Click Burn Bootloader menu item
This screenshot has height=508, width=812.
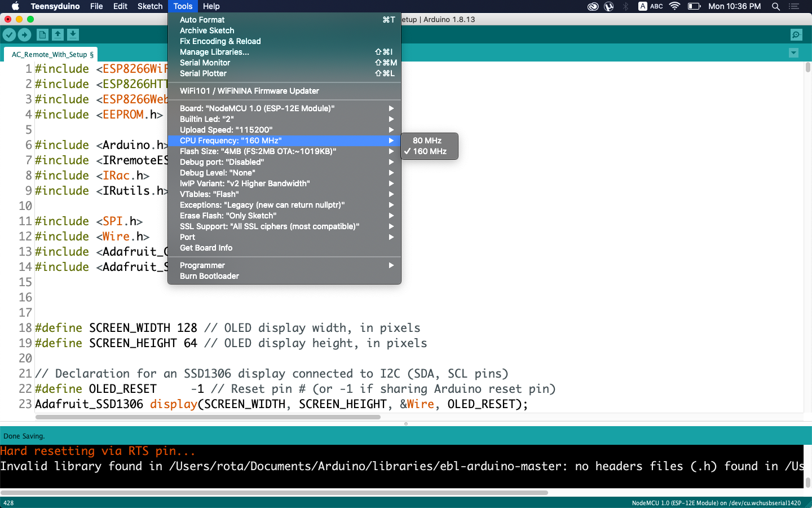coord(284,276)
